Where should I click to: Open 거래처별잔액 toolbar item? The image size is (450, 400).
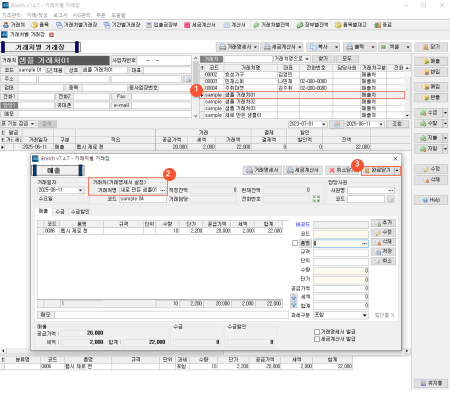point(271,25)
